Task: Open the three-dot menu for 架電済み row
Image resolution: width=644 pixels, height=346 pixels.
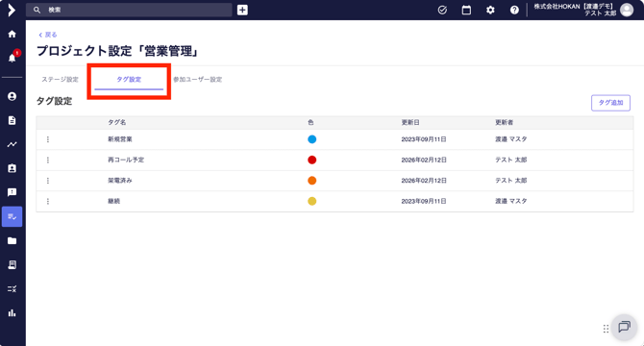Action: (x=48, y=181)
